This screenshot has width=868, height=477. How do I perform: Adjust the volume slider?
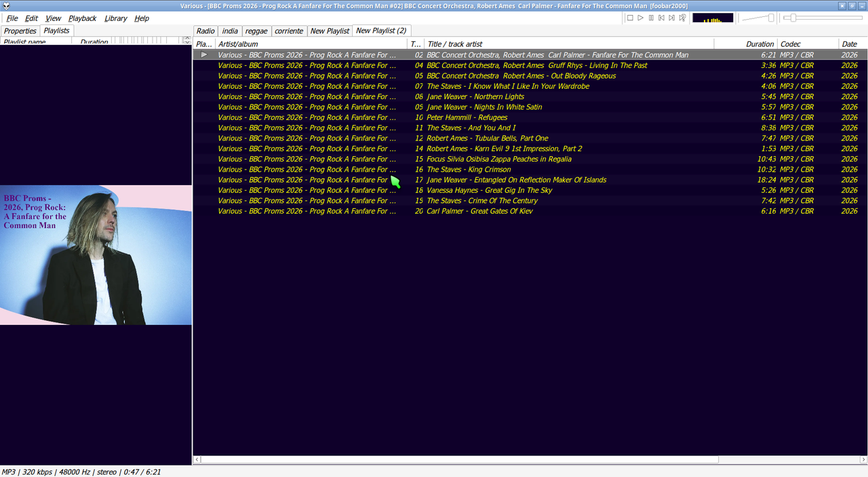click(758, 18)
